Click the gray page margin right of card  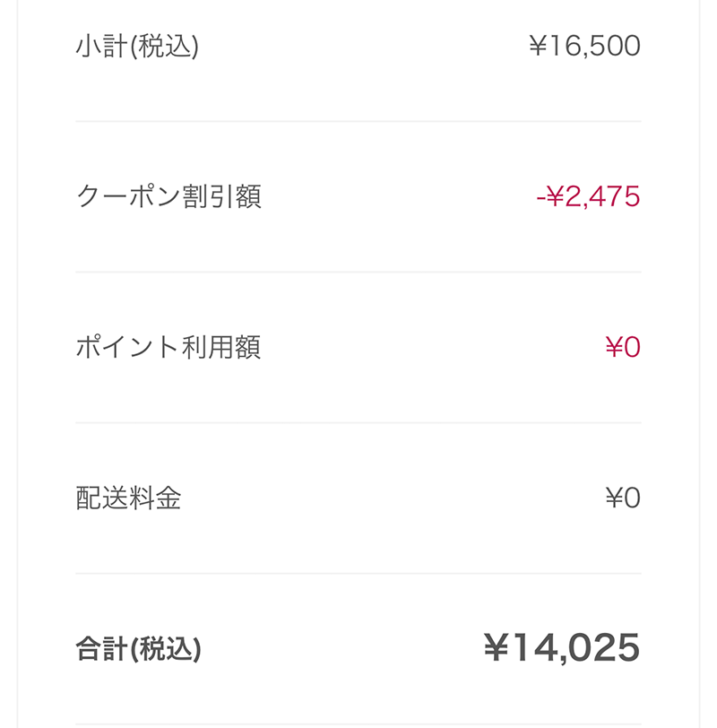point(708,359)
